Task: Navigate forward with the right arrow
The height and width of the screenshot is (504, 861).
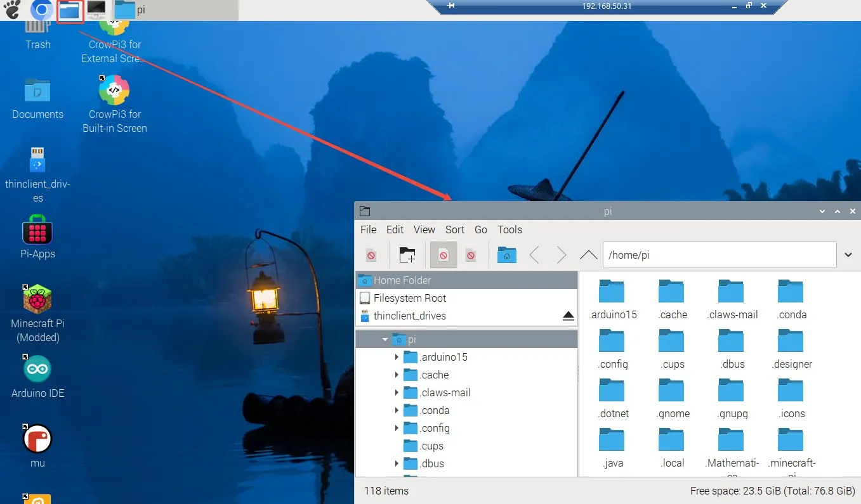Action: [x=562, y=255]
